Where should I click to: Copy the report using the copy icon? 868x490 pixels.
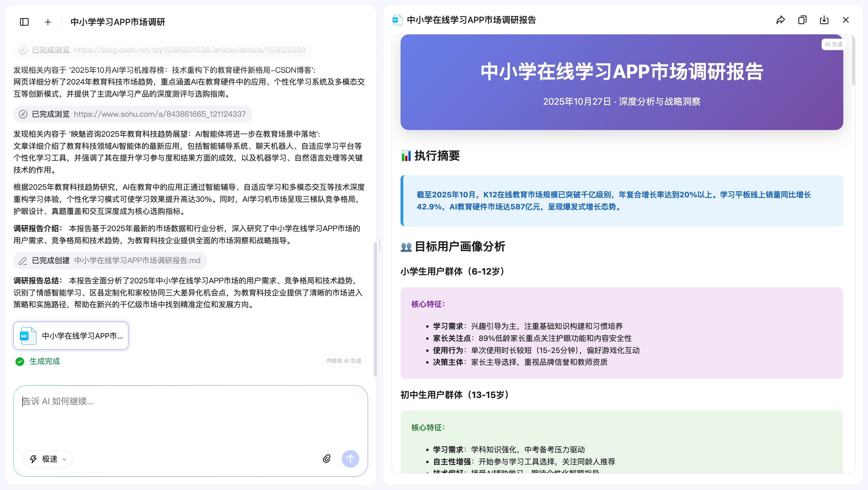(802, 20)
